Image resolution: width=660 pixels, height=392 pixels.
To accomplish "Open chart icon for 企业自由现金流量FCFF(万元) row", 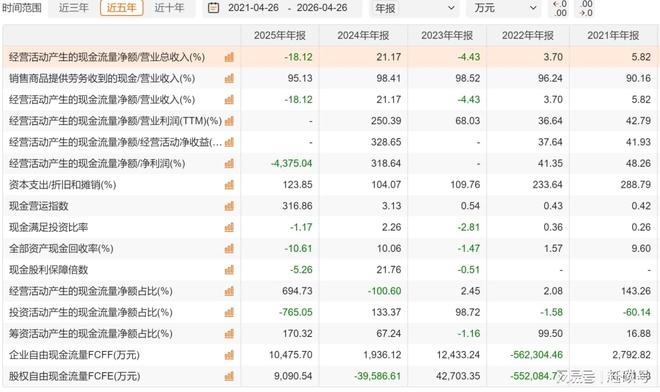I will pos(229,355).
